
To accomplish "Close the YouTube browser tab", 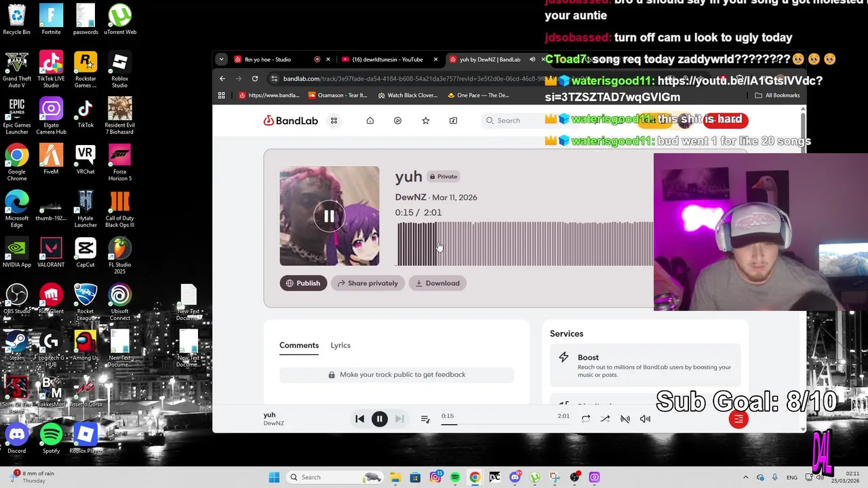I will point(436,60).
